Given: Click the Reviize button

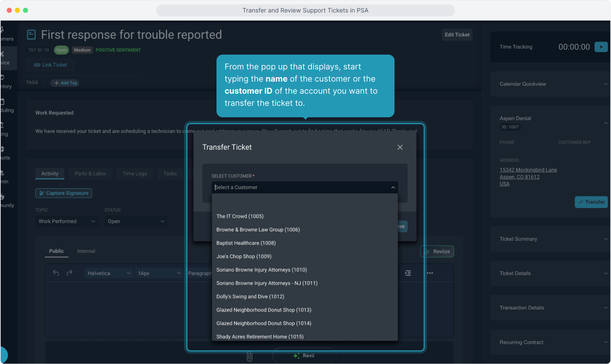Looking at the screenshot, I should (437, 251).
